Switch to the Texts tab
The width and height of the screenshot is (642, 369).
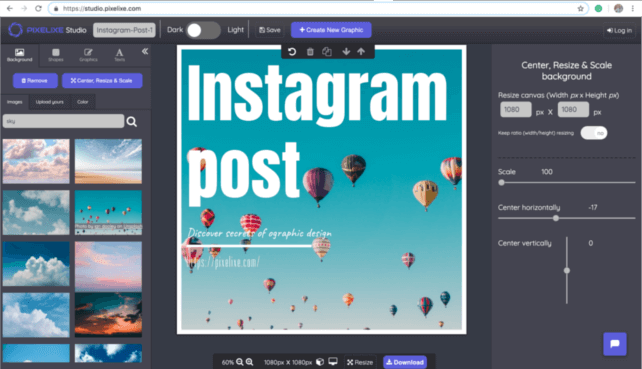click(x=119, y=55)
